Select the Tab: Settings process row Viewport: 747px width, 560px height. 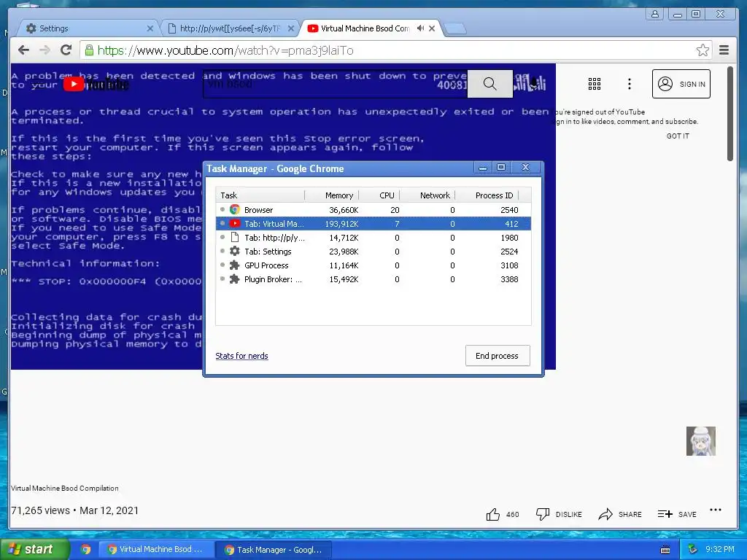(373, 252)
